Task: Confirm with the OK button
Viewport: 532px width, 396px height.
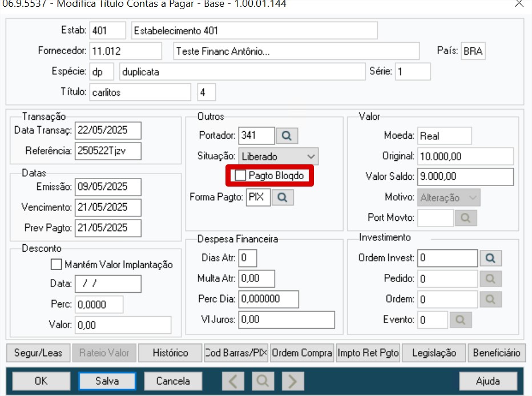Action: click(42, 381)
